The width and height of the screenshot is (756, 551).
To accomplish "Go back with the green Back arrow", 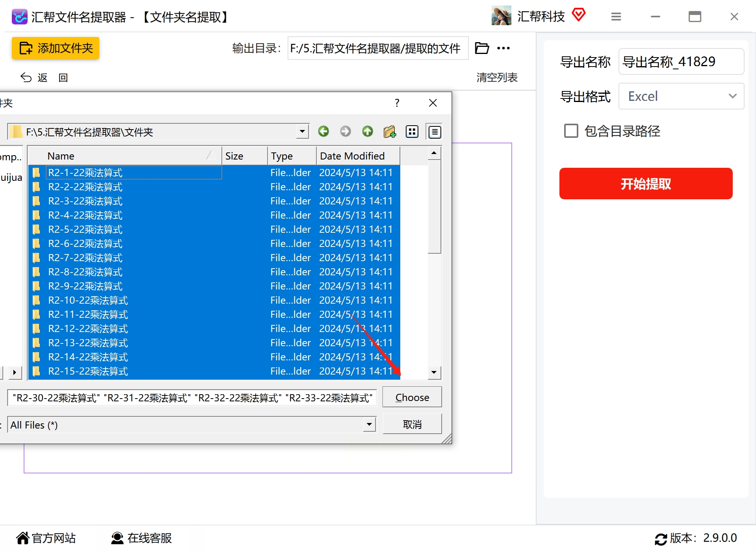I will coord(323,131).
